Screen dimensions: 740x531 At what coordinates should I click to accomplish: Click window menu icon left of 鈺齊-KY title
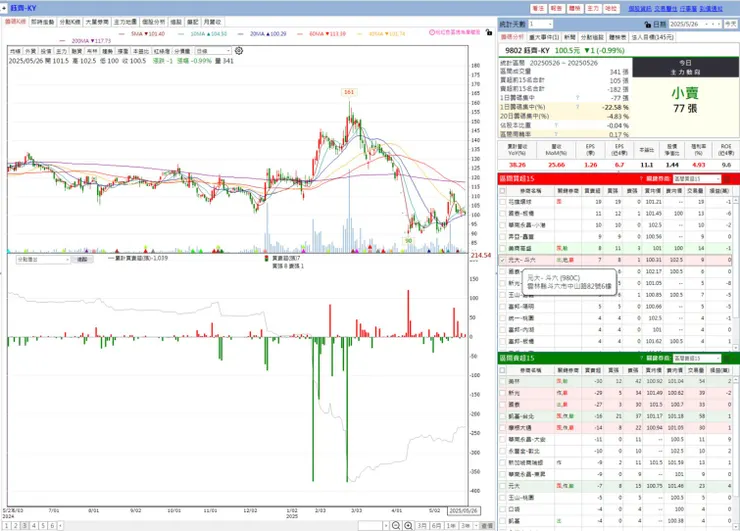coord(4,8)
